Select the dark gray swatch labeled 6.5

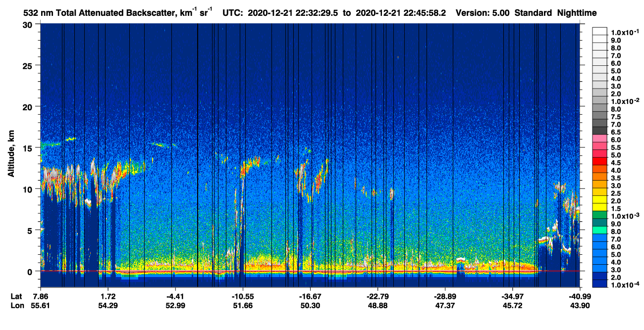(x=600, y=131)
